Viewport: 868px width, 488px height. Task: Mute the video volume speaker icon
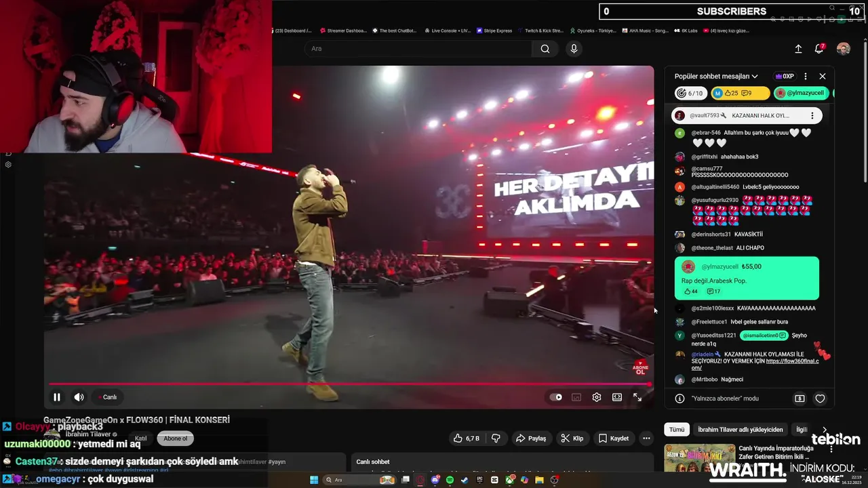79,397
